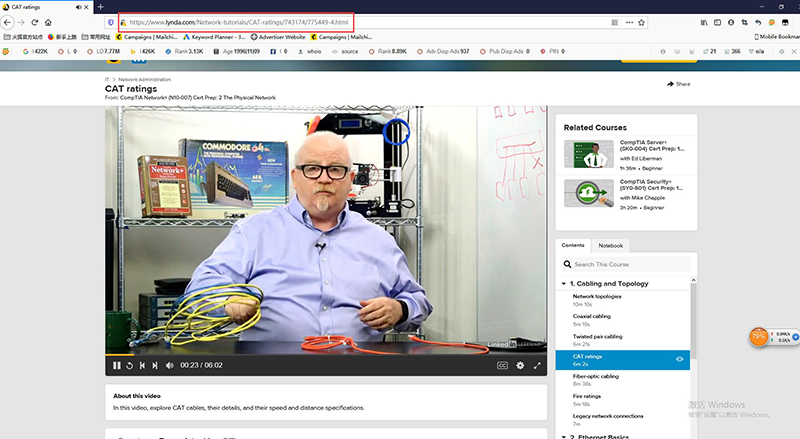
Task: Mute the video player volume
Action: coord(169,365)
